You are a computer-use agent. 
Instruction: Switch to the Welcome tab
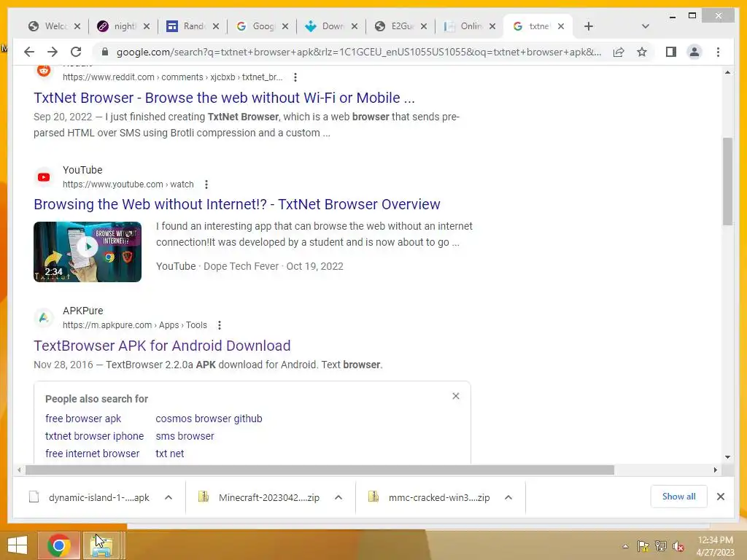click(49, 26)
